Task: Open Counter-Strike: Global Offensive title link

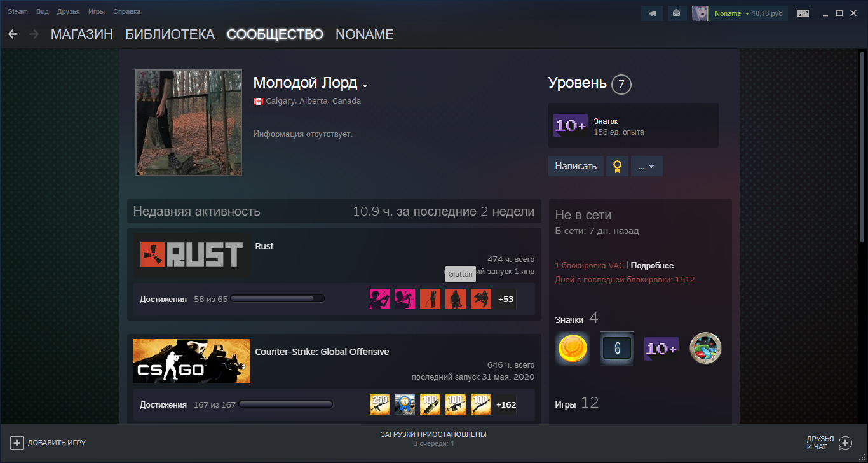Action: point(322,352)
